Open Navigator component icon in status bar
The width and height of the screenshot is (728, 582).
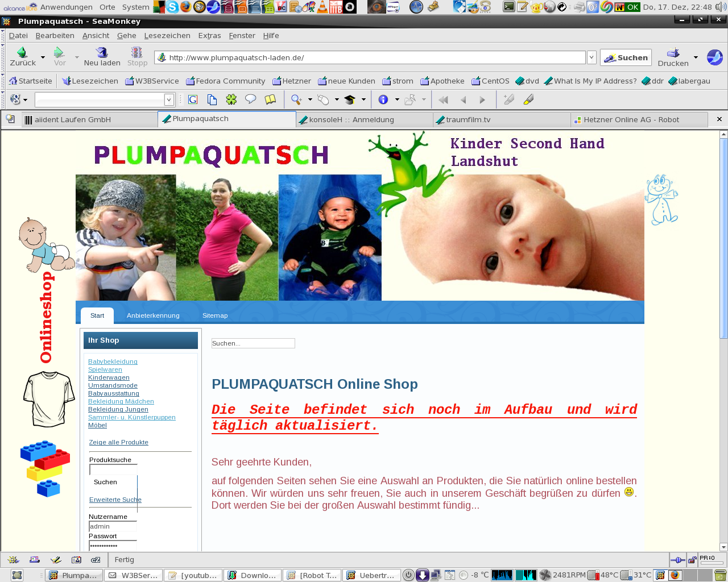14,560
